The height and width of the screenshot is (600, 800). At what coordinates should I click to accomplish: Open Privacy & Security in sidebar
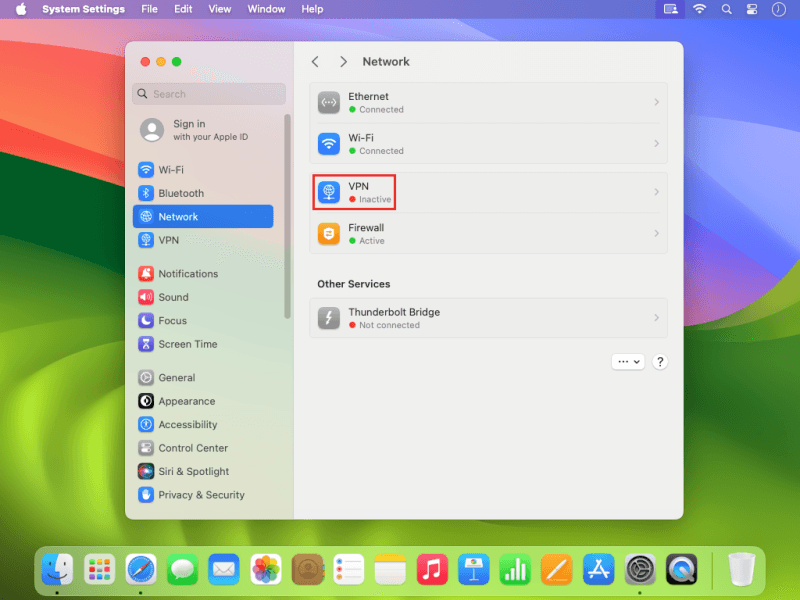click(x=200, y=495)
